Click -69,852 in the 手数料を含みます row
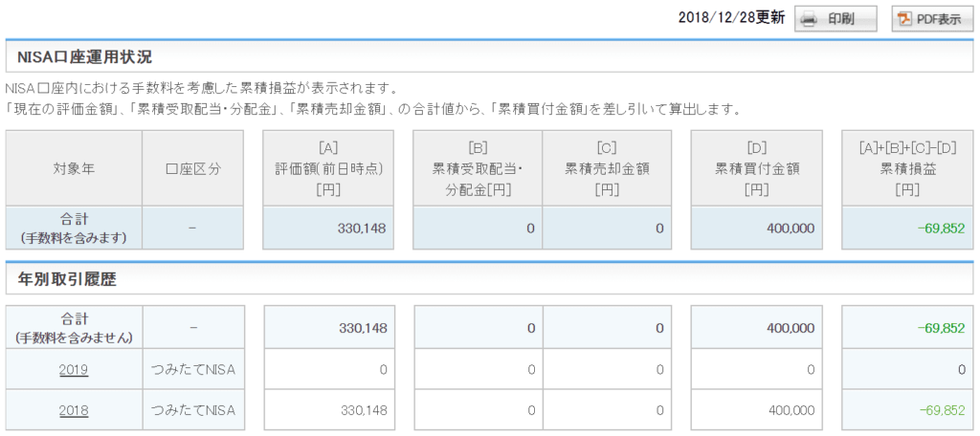This screenshot has height=436, width=980. [942, 229]
